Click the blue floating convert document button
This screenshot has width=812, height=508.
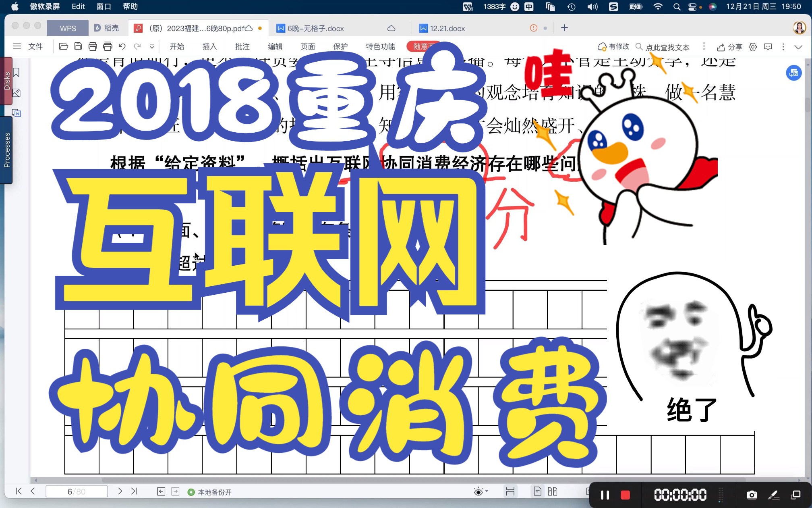coord(794,73)
